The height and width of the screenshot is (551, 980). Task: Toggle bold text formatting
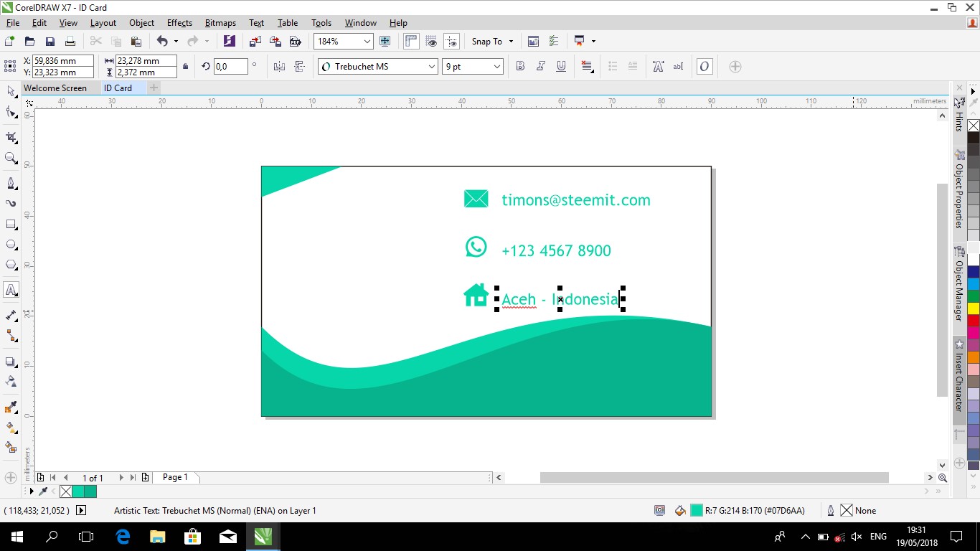pos(521,67)
